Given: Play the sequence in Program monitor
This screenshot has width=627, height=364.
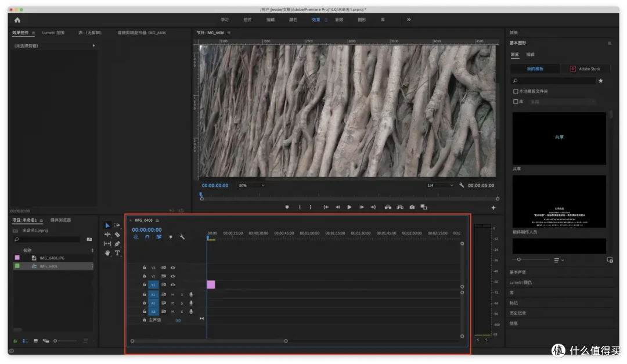Looking at the screenshot, I should (x=349, y=207).
